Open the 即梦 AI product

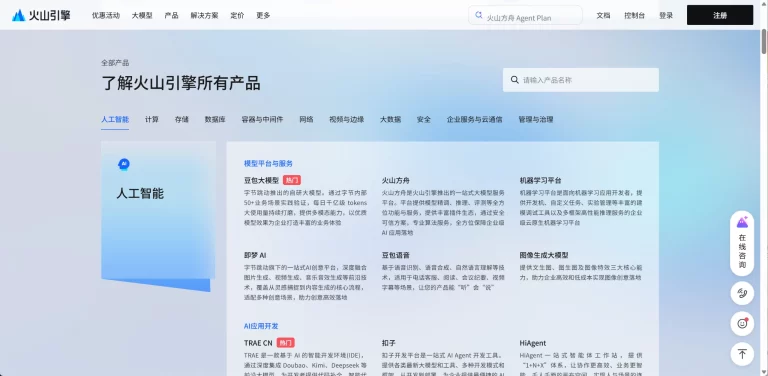pyautogui.click(x=255, y=256)
